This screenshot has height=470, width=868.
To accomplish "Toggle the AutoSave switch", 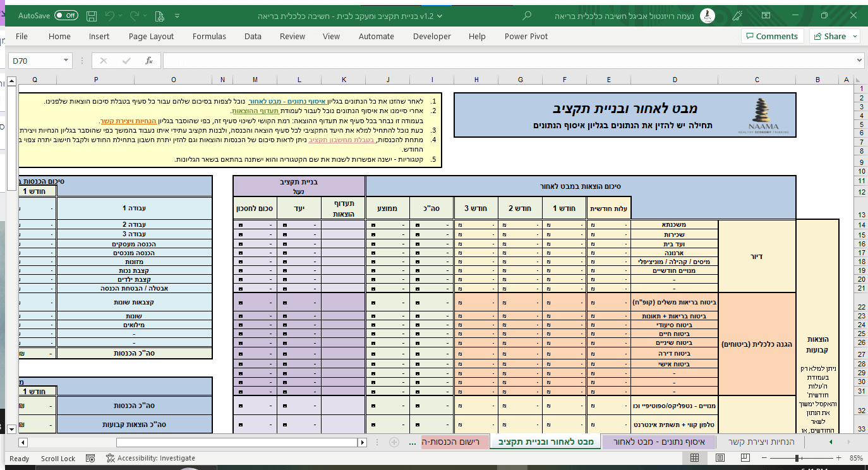I will tap(66, 15).
